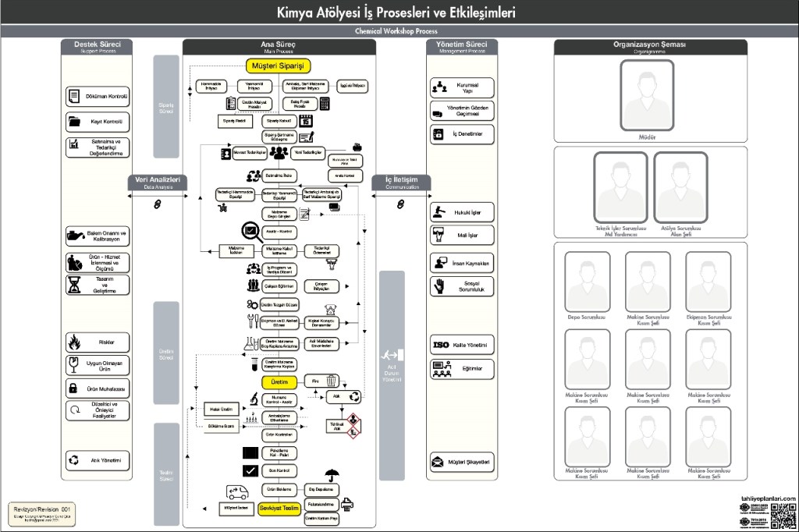Open the tahliyeplanlari.com link
Viewport: 799px width, 532px height.
point(767,498)
